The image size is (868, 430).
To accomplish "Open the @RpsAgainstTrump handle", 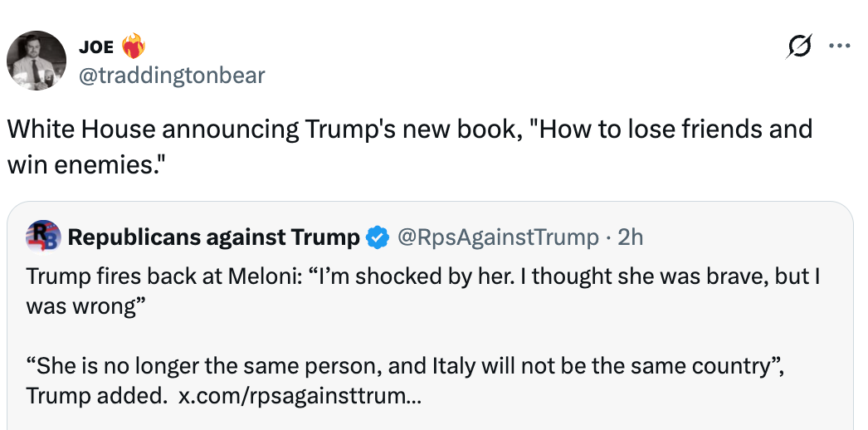I will coord(498,237).
